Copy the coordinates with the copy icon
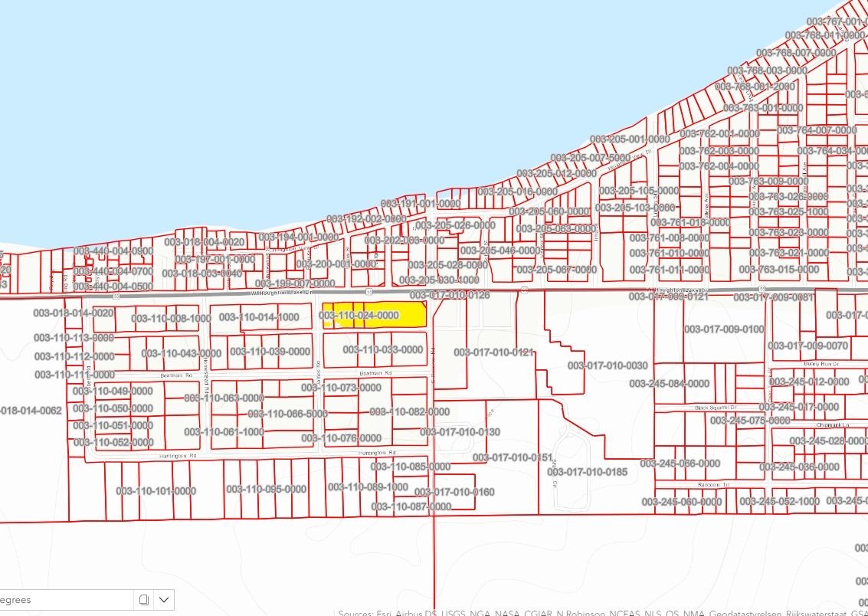 tap(143, 599)
